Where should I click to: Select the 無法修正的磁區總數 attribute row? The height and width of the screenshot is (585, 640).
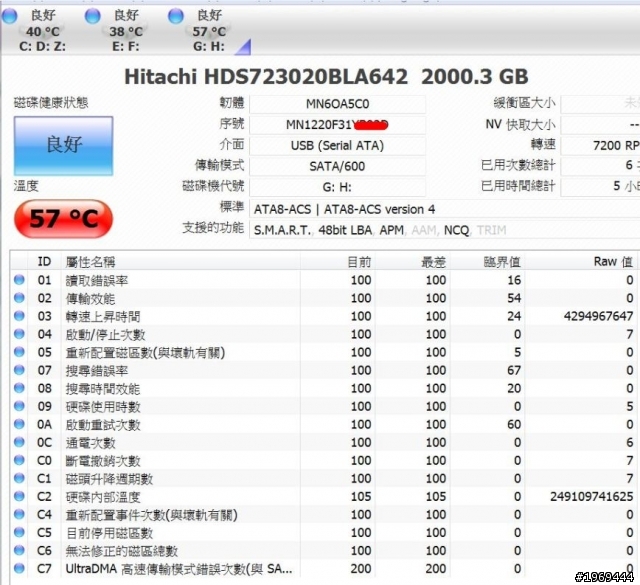[x=323, y=550]
